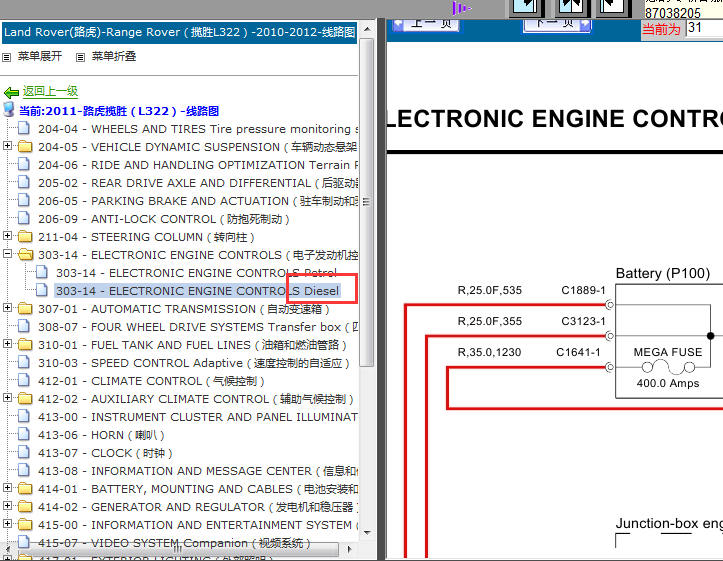Click the folder icon for 414-01 BATTERY
Viewport: 723px width, 561px height.
25,489
